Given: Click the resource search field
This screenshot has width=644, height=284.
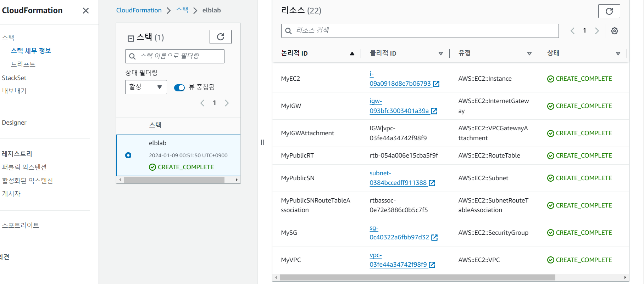Looking at the screenshot, I should click(420, 31).
